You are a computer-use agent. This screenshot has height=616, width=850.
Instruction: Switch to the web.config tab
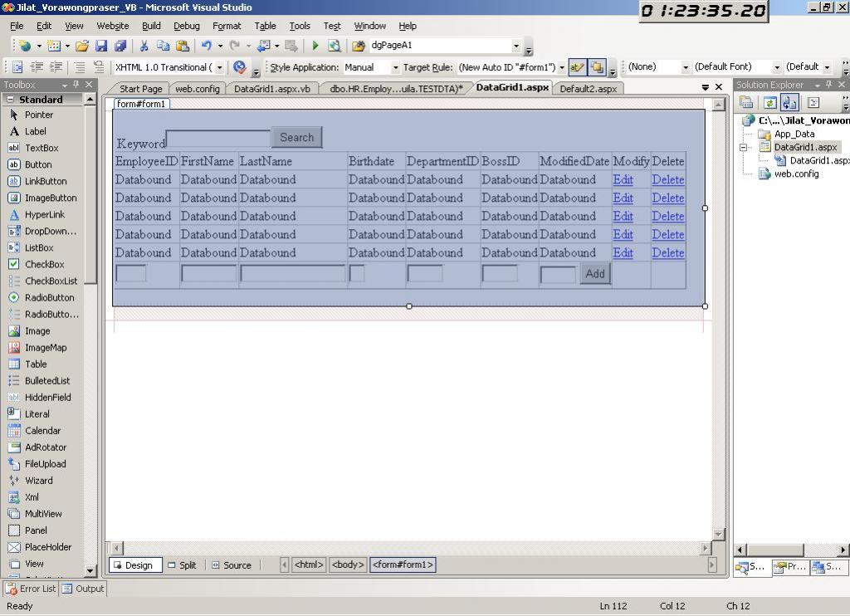(197, 89)
